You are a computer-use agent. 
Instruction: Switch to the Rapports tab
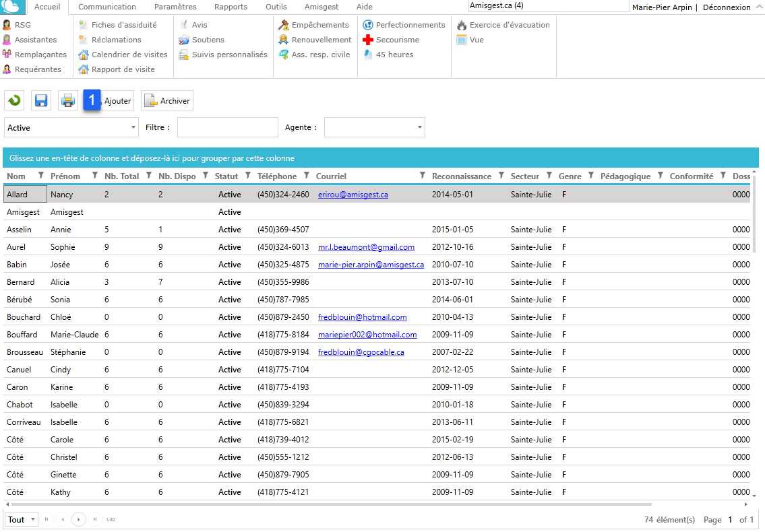pos(231,7)
